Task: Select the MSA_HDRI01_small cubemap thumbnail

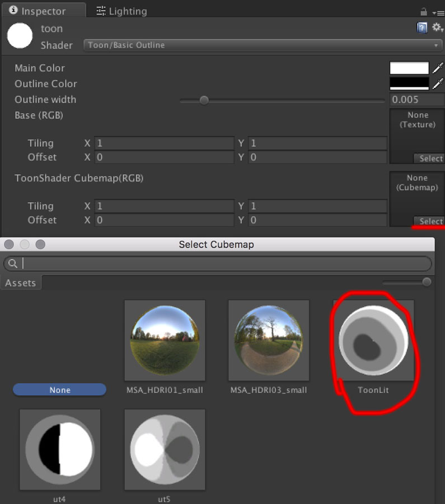Action: pos(165,340)
